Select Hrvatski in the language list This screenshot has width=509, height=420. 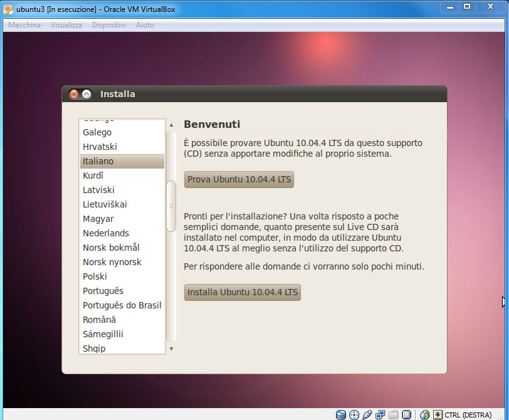pyautogui.click(x=122, y=147)
